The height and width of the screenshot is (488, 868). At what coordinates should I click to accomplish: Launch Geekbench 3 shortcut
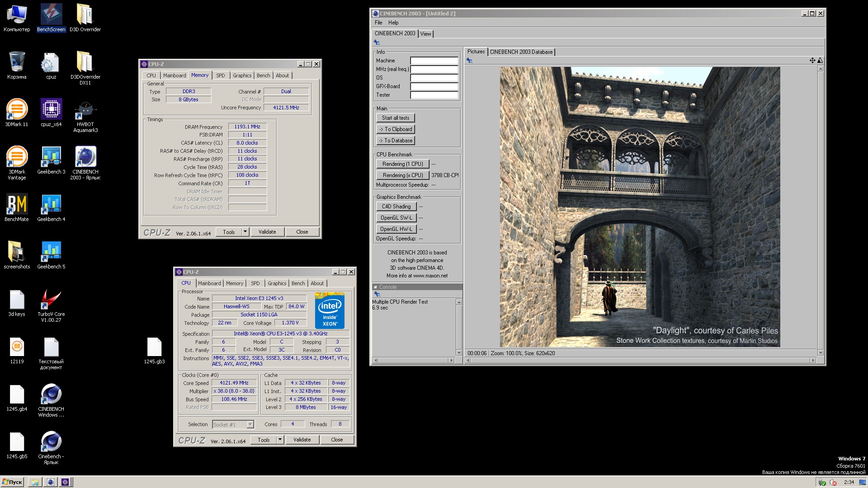(51, 160)
